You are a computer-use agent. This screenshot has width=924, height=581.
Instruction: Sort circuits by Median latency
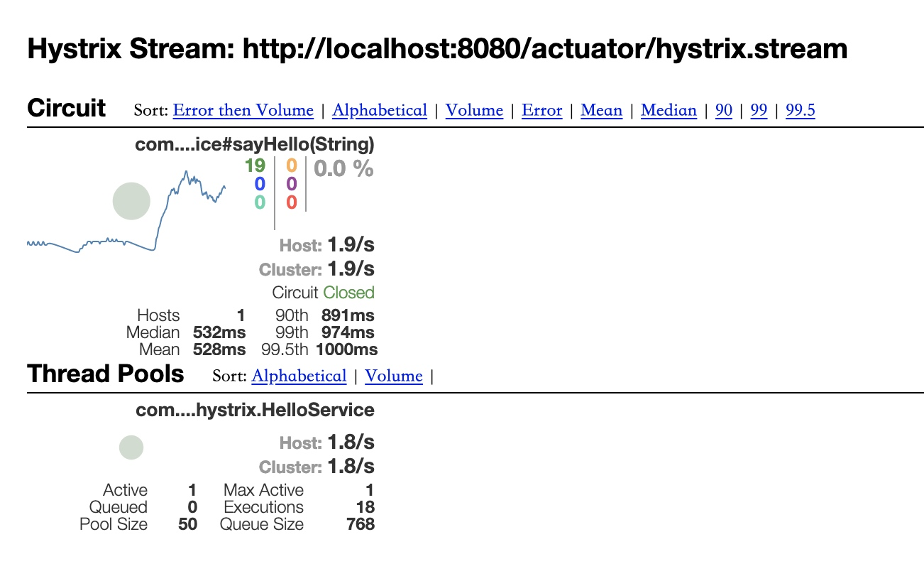(669, 110)
